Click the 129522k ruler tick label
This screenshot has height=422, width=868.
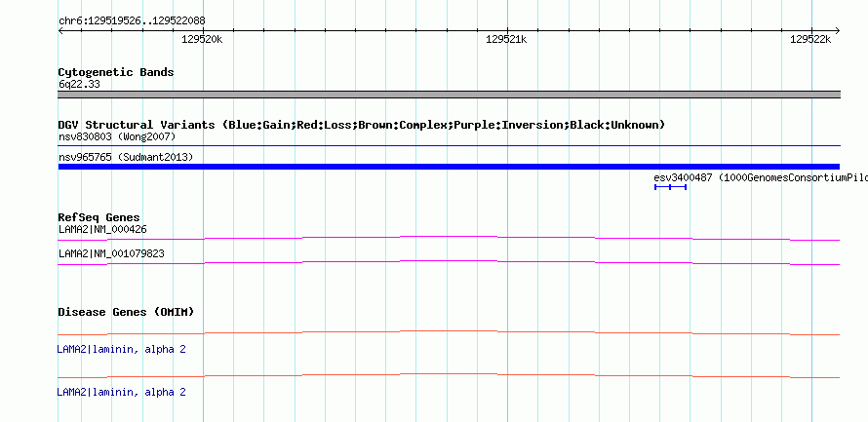click(x=810, y=39)
